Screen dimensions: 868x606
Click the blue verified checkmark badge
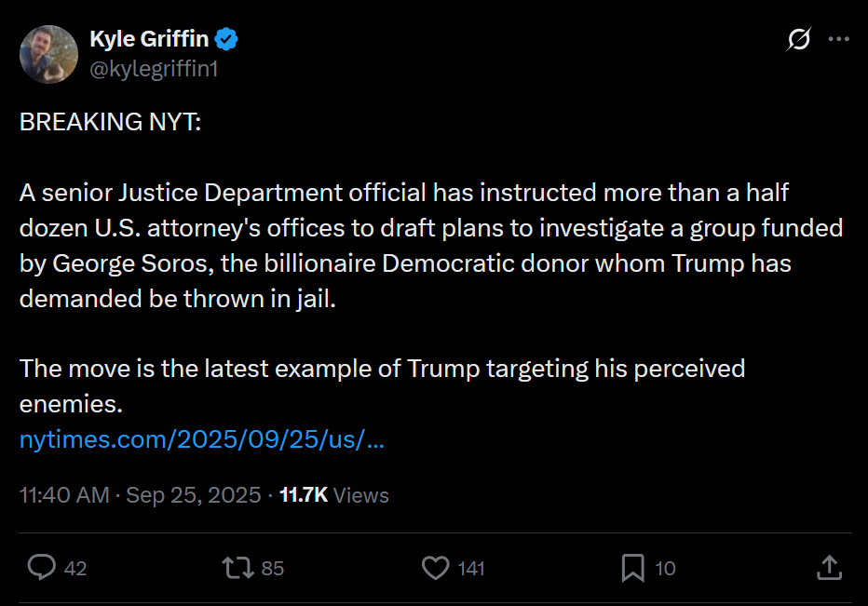coord(227,39)
